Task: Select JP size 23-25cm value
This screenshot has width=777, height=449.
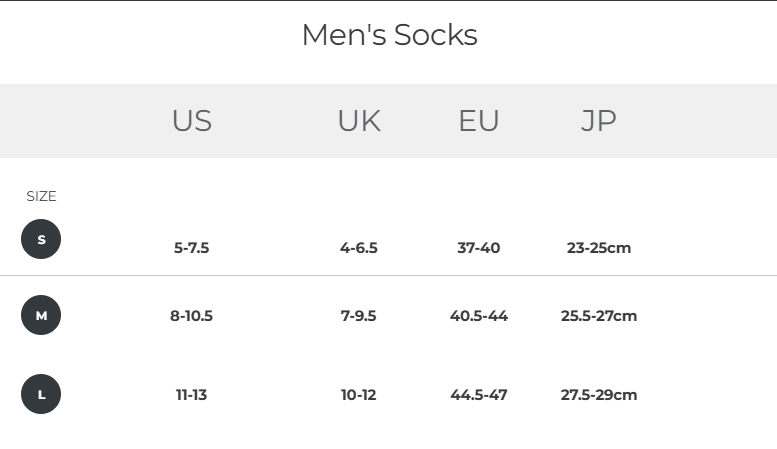Action: coord(599,248)
